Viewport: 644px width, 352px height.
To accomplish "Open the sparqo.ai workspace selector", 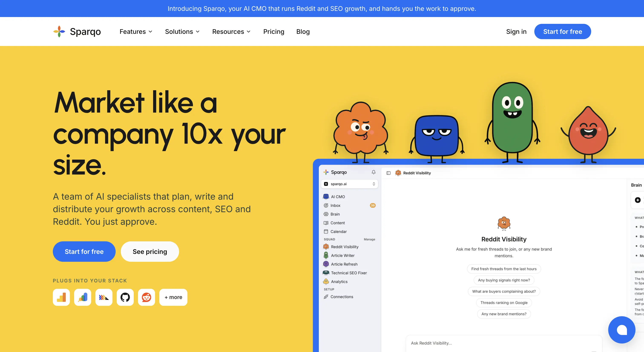I will click(349, 184).
